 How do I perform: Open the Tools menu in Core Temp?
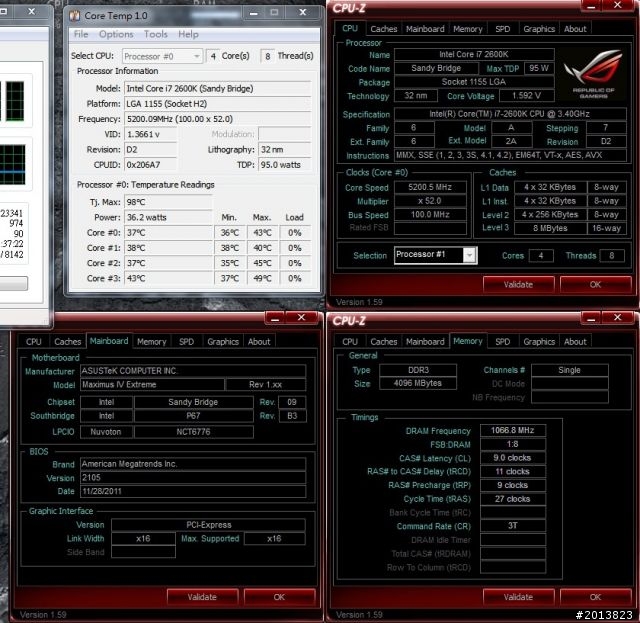[x=156, y=34]
